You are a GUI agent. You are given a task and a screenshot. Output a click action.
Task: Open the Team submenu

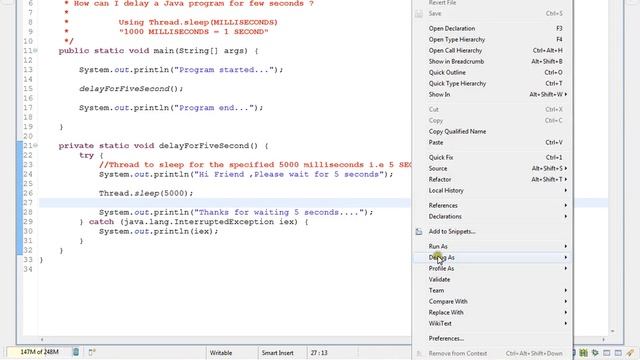(493, 290)
